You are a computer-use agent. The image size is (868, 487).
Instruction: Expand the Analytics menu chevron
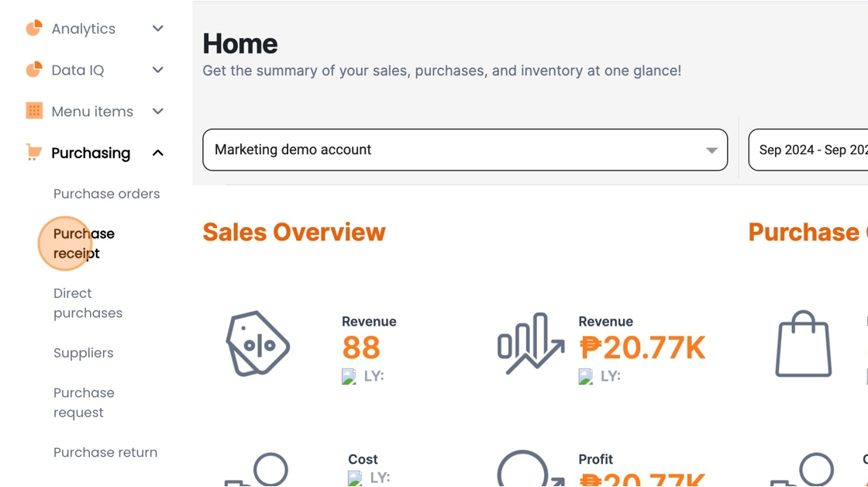click(x=158, y=28)
